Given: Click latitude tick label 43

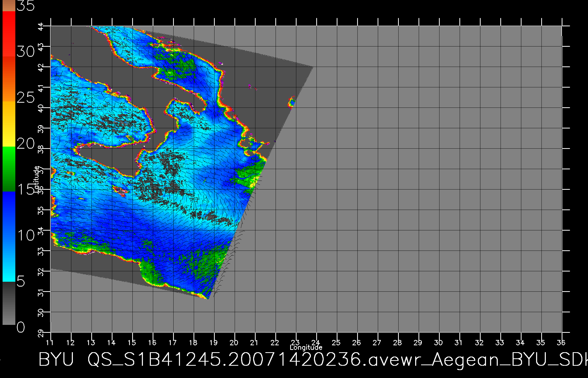Looking at the screenshot, I should click(x=41, y=47).
